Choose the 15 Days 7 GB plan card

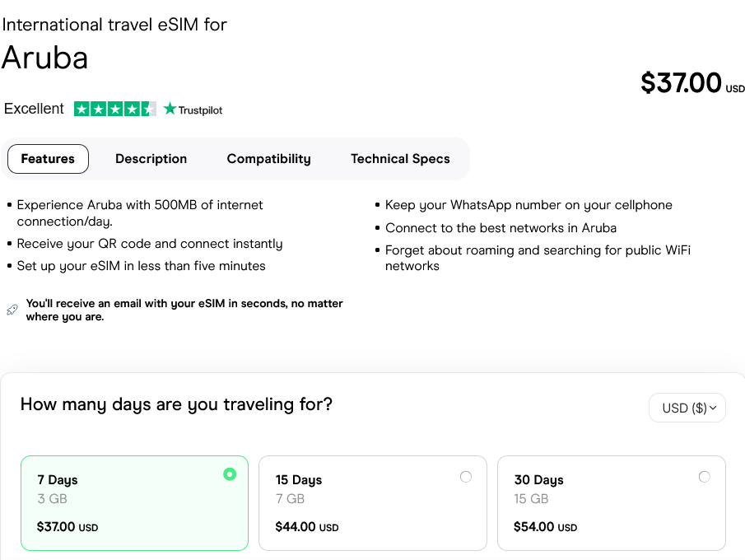[372, 502]
